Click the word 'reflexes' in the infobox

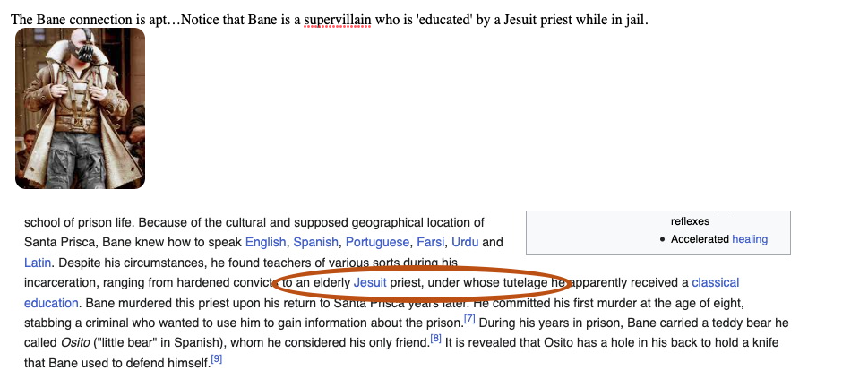tap(692, 220)
